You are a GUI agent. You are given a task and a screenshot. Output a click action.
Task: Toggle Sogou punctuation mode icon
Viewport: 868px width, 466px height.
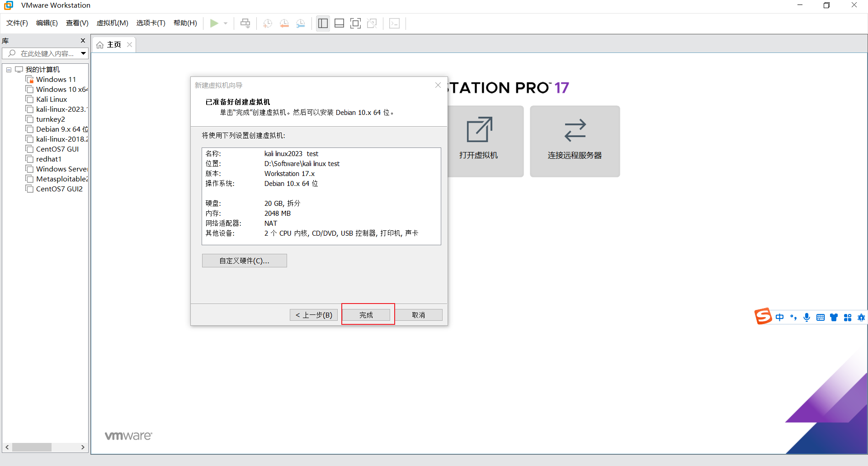[793, 317]
